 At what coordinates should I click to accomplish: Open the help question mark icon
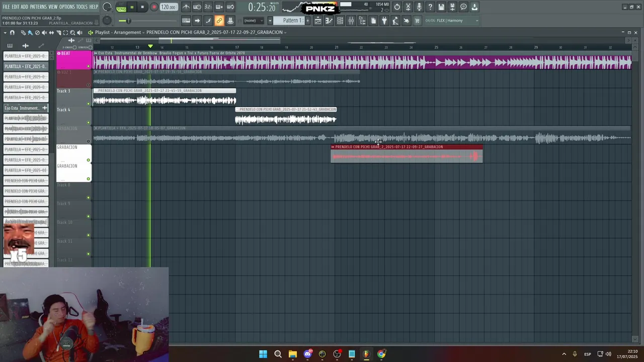click(430, 7)
